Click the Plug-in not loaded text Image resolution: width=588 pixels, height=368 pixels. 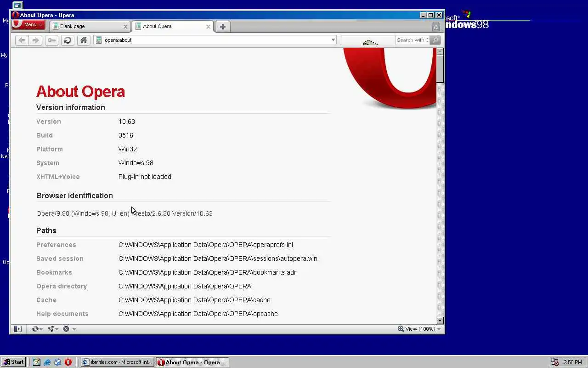(x=145, y=177)
